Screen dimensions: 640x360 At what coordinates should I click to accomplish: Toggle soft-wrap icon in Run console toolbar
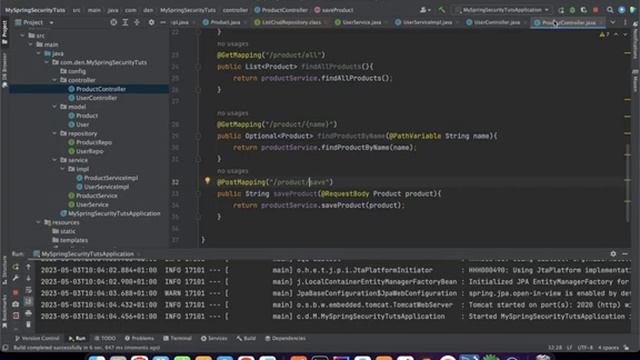(x=28, y=290)
